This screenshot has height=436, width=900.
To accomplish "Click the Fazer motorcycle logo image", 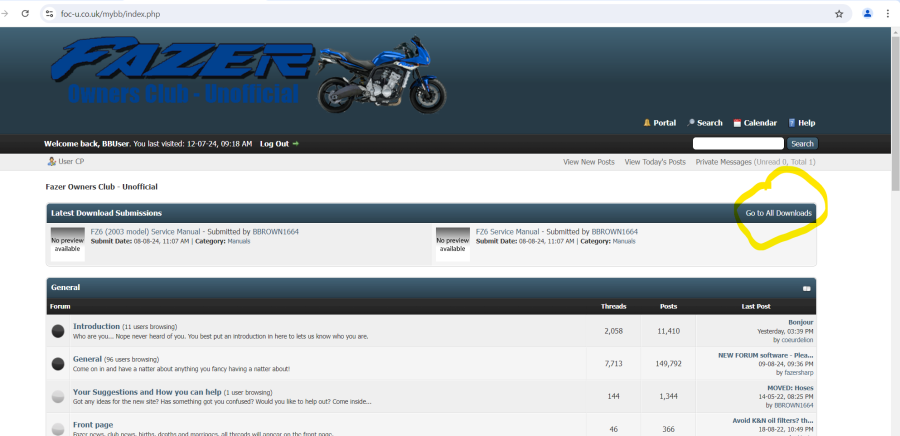I will pos(248,75).
